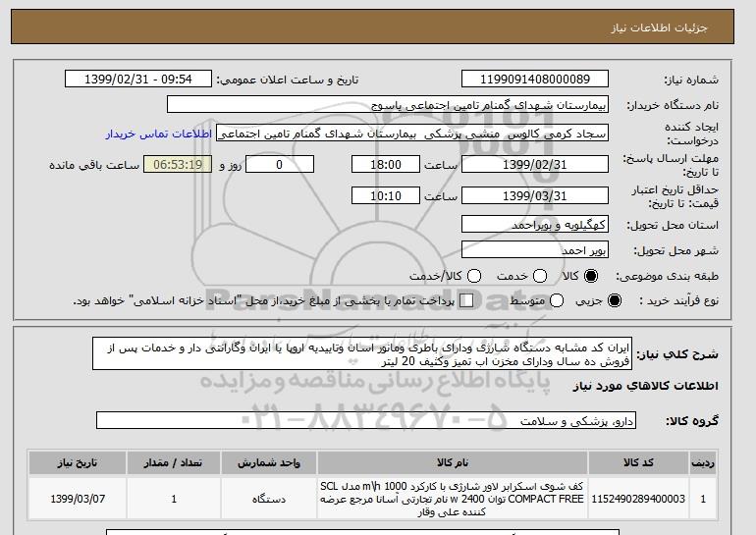Click the buyer organization name field

[388, 105]
